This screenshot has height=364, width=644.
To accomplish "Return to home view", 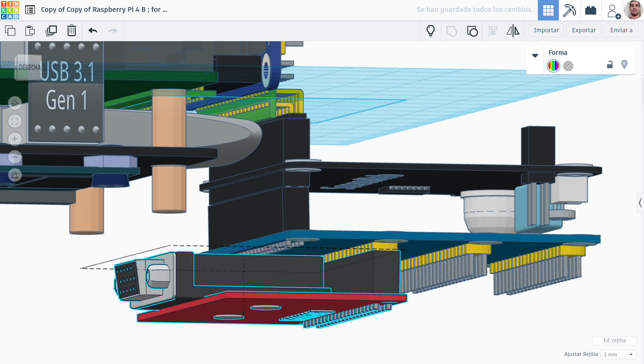I will click(x=15, y=103).
